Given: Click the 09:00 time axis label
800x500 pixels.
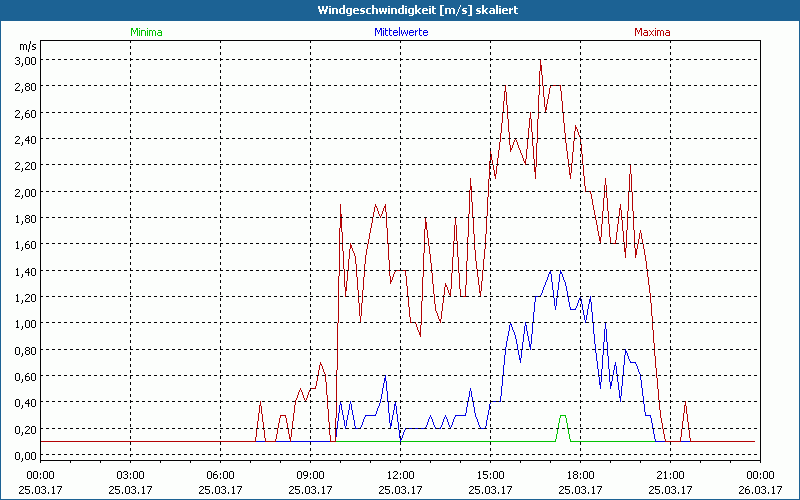Looking at the screenshot, I should pyautogui.click(x=310, y=475).
